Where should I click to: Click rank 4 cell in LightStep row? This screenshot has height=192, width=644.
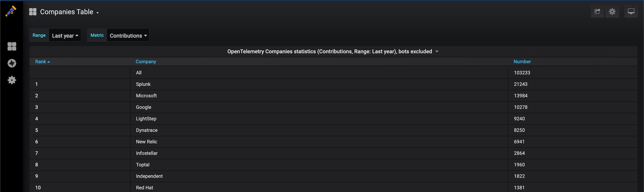pos(80,118)
